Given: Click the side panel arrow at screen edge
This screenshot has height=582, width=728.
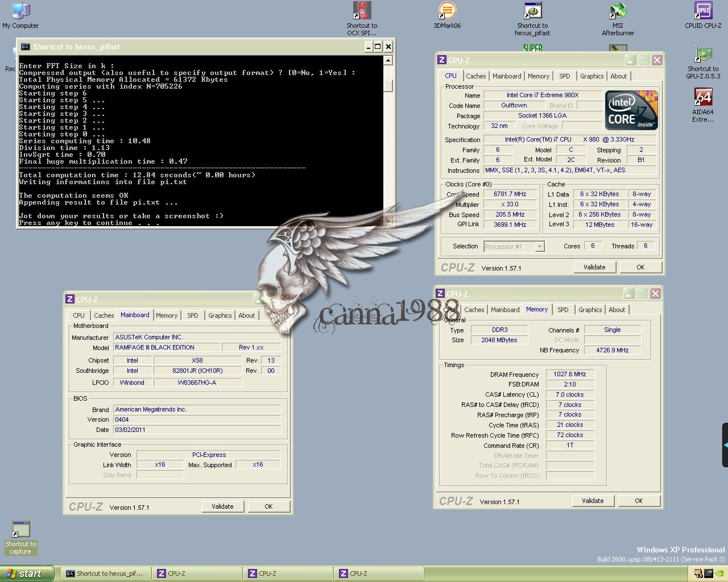Looking at the screenshot, I should pyautogui.click(x=725, y=446).
